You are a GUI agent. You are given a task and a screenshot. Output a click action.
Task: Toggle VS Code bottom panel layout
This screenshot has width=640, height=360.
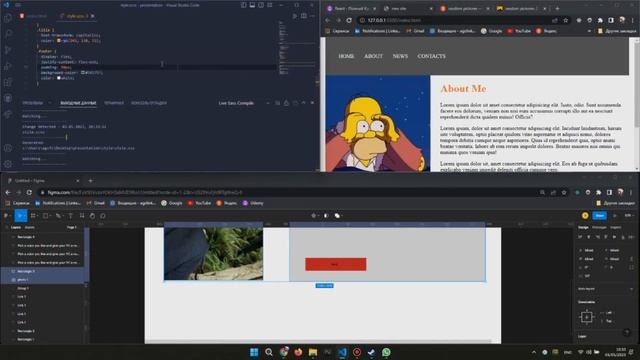pos(252,5)
